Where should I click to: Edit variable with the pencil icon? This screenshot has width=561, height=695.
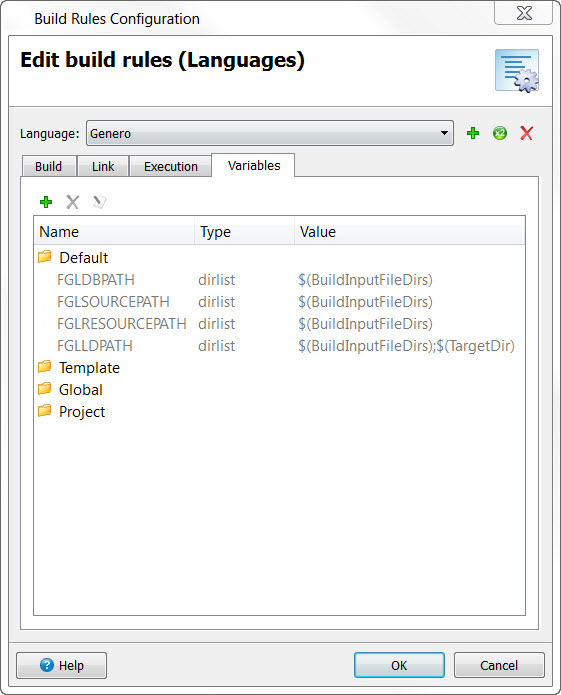99,202
